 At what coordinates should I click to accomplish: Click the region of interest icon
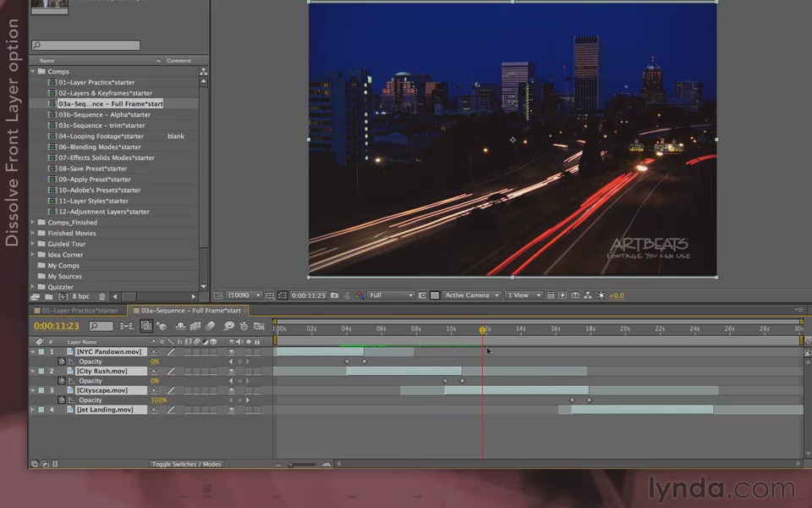coord(424,295)
